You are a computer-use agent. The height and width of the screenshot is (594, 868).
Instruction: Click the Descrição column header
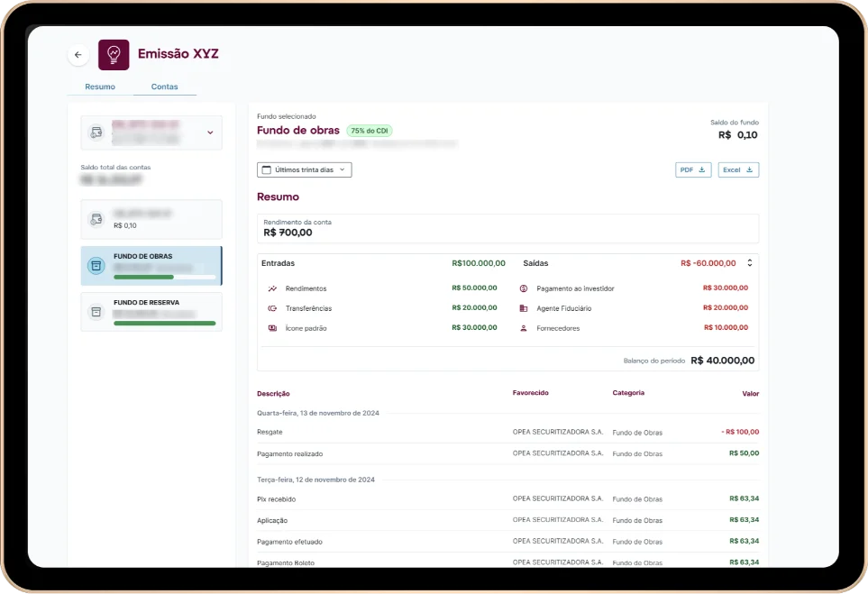pos(273,394)
